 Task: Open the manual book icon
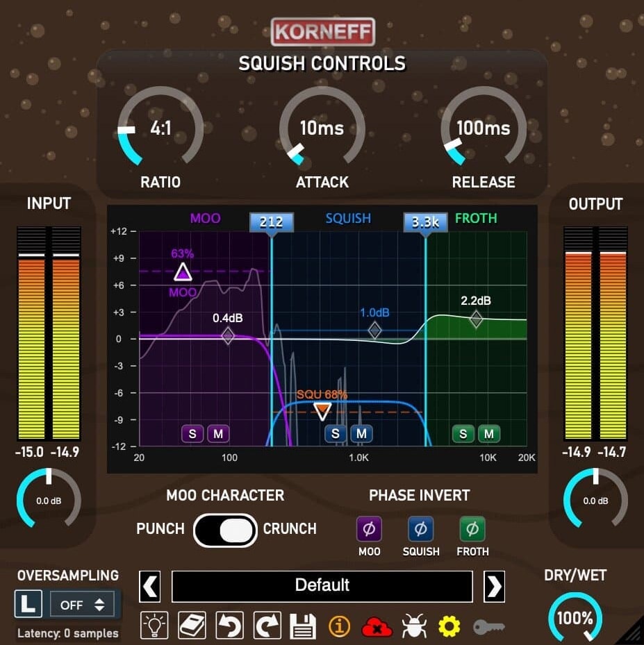coord(191,626)
